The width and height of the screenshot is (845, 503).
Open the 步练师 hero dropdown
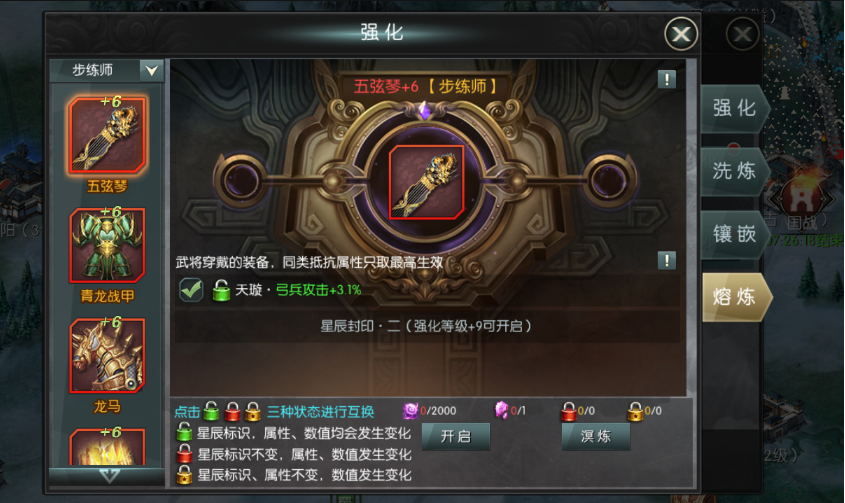pyautogui.click(x=107, y=70)
